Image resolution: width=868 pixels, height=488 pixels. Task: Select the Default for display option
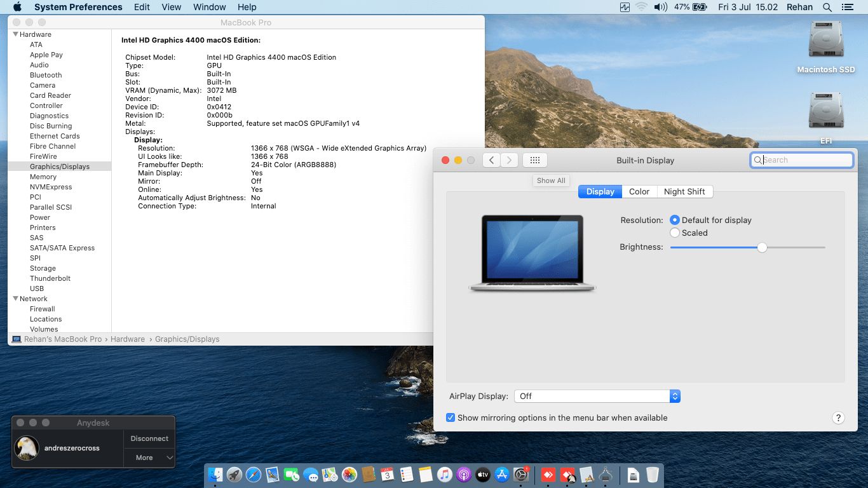[x=675, y=220]
